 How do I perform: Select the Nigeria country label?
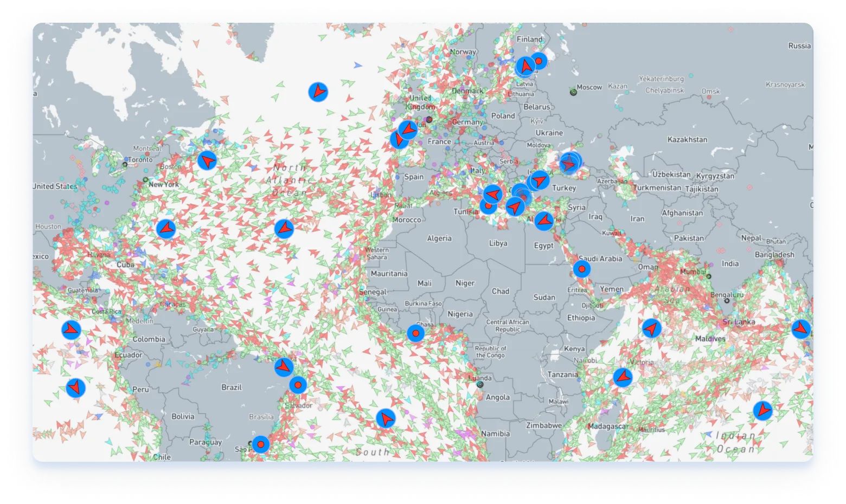pyautogui.click(x=460, y=314)
